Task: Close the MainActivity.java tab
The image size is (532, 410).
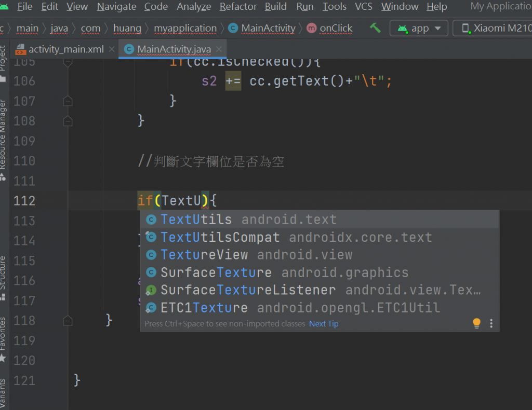Action: pos(219,49)
